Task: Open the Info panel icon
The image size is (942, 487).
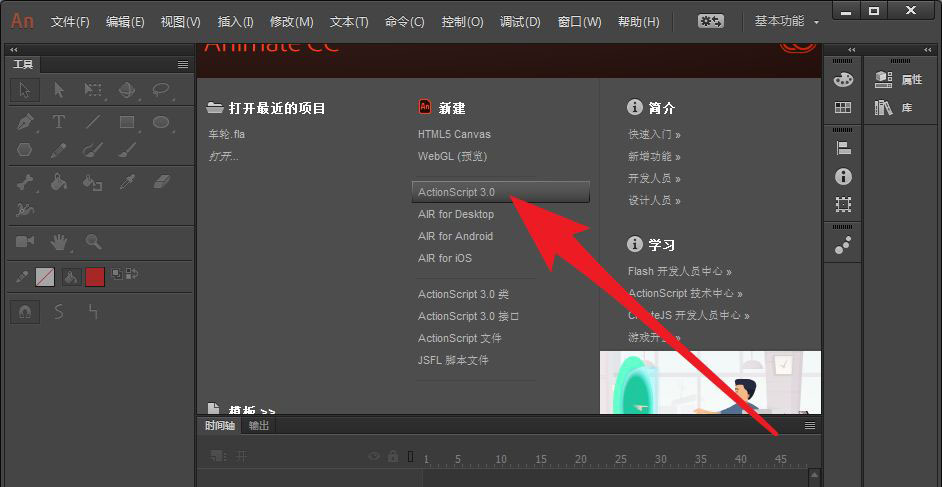Action: pos(843,177)
